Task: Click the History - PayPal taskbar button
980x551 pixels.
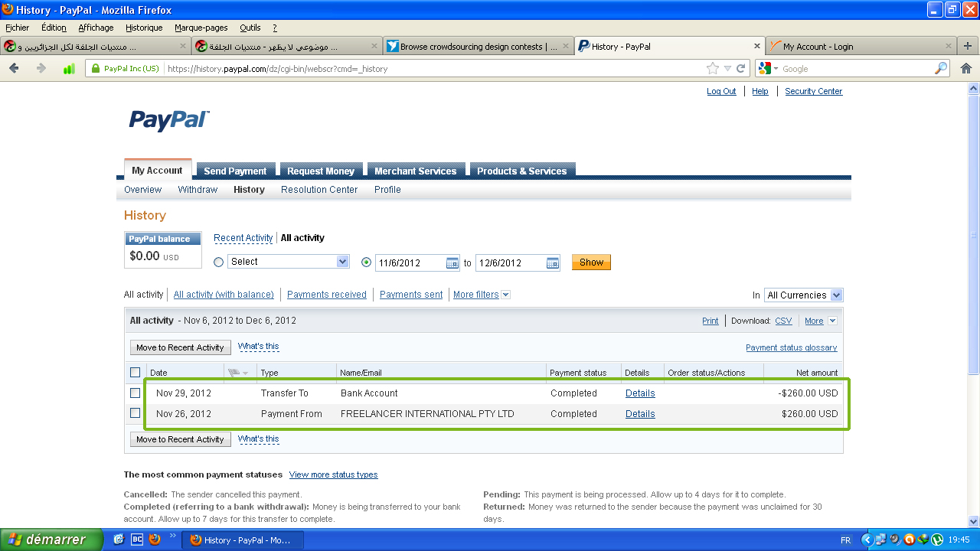Action: [x=242, y=540]
